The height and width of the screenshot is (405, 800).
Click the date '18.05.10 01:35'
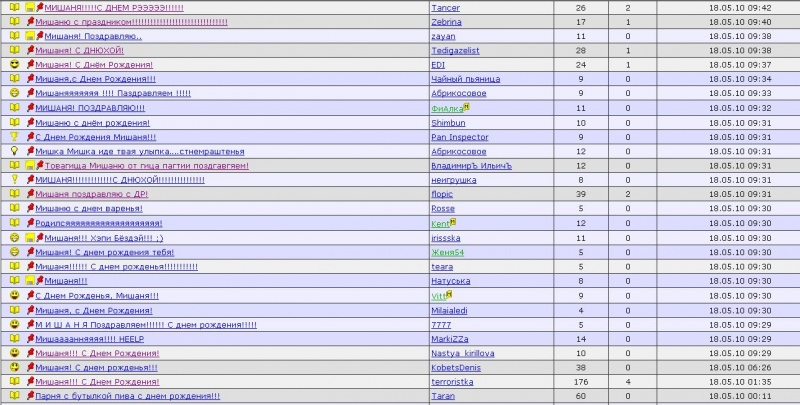tap(740, 382)
